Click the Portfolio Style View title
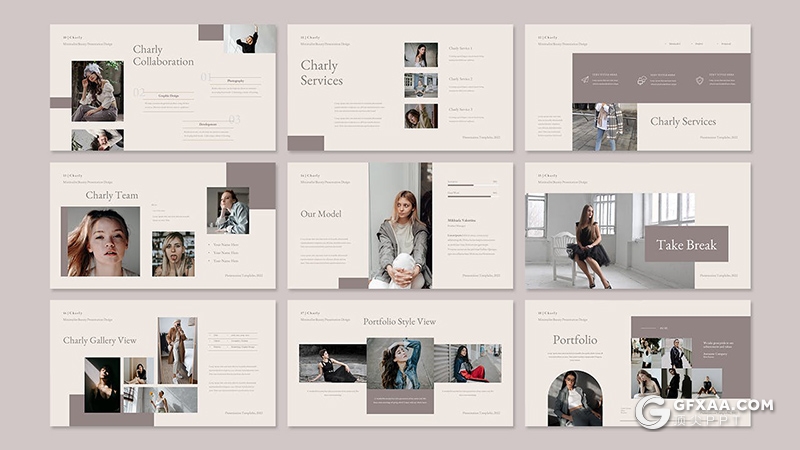 coord(399,321)
